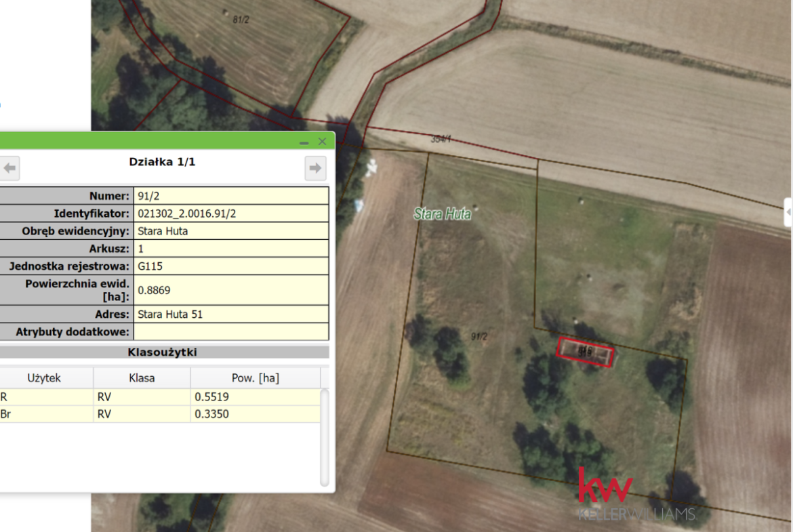The height and width of the screenshot is (532, 793).
Task: Select the Br land use row
Action: click(159, 414)
